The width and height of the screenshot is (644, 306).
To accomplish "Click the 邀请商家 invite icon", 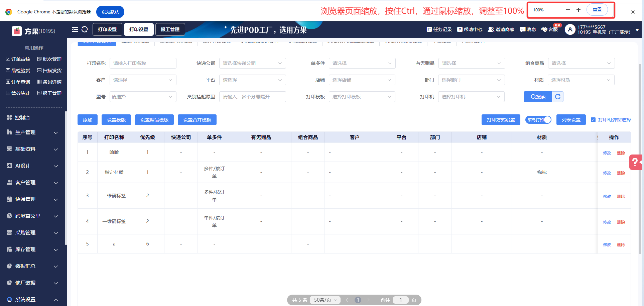I will [491, 29].
